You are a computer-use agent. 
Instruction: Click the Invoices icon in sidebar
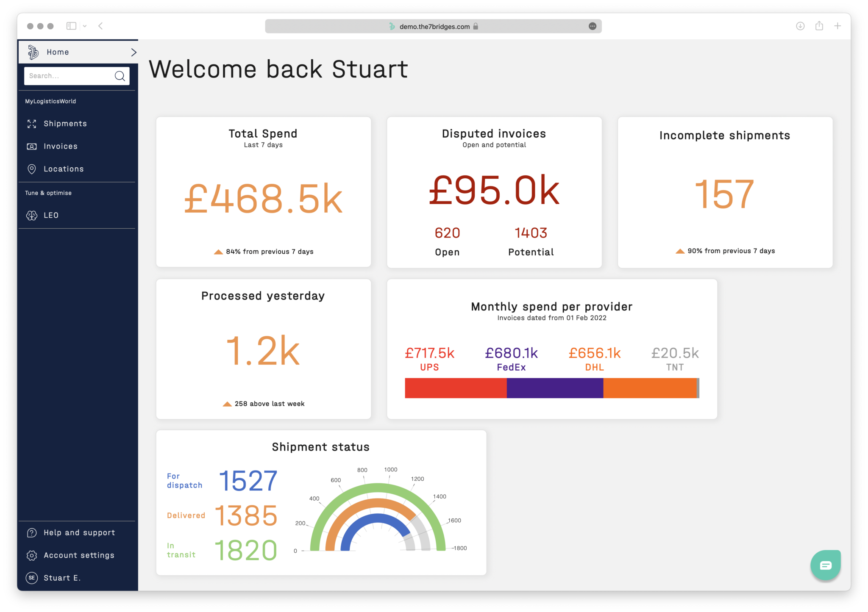(32, 147)
